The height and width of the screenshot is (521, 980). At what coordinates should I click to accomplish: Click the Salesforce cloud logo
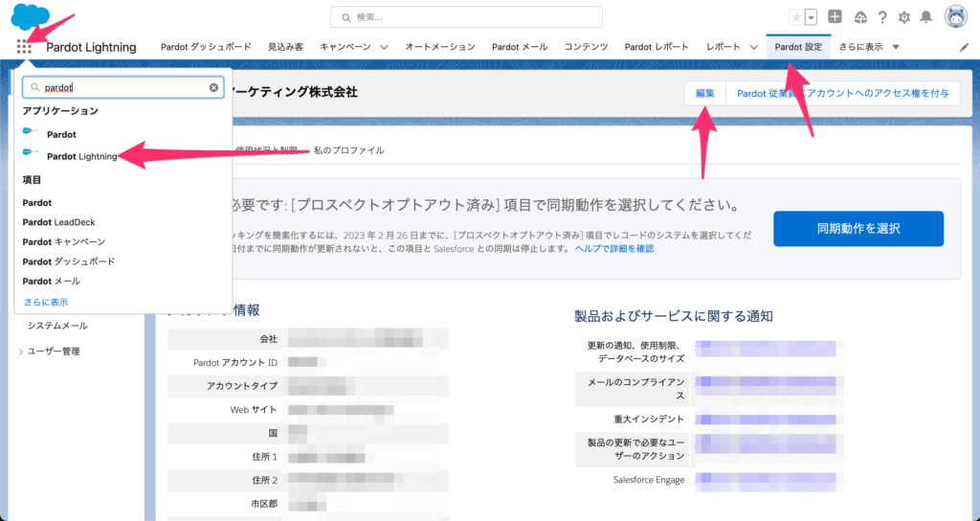[30, 17]
